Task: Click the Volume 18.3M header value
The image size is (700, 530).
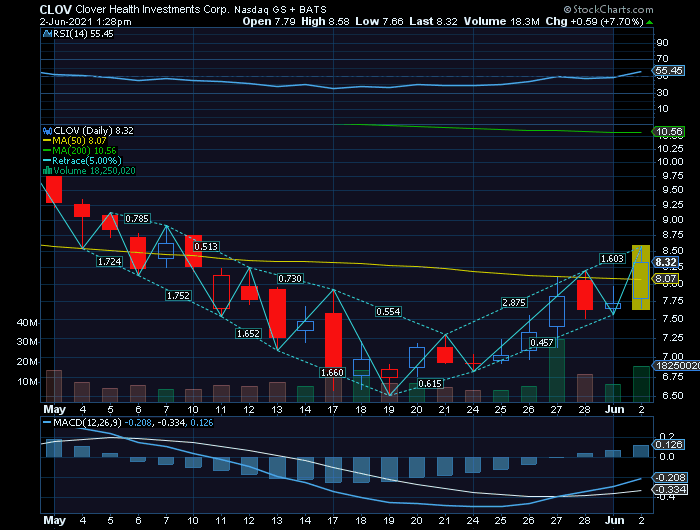Action: (x=501, y=21)
